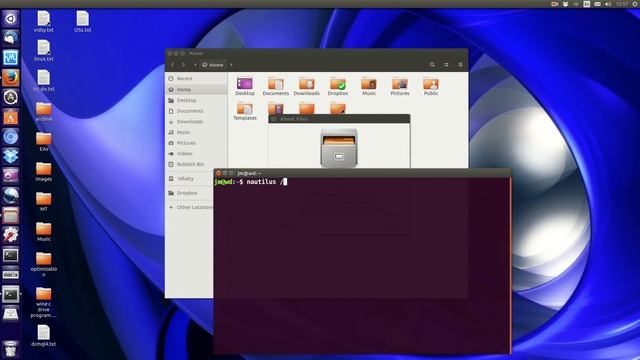
Task: Launch System Monitor from the dock
Action: [11, 58]
